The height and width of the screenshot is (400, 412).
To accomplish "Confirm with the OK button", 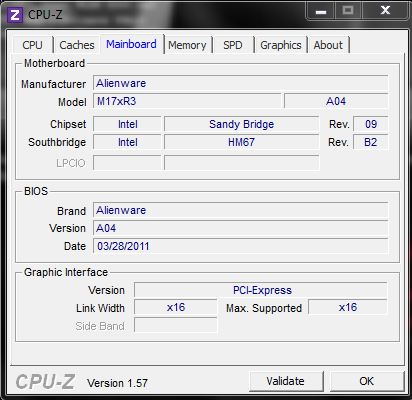I will (366, 381).
